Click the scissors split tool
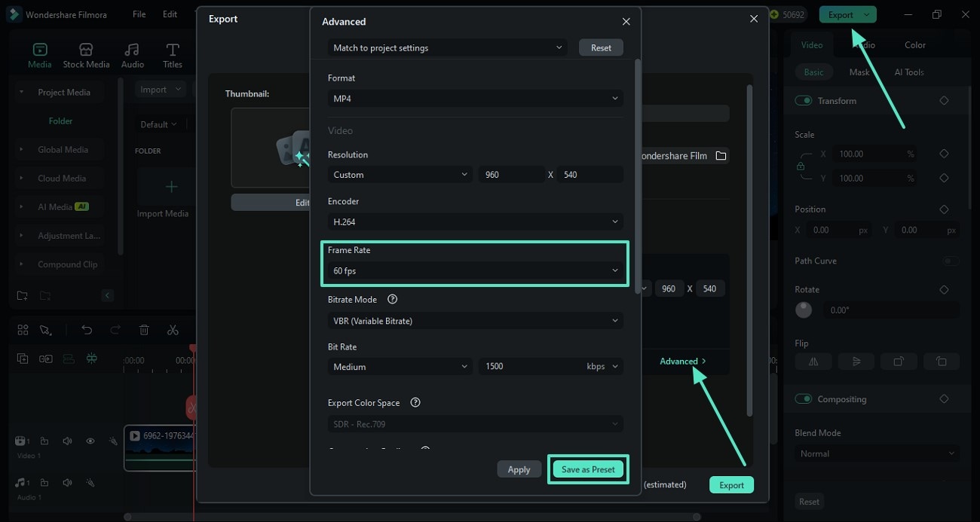 173,330
